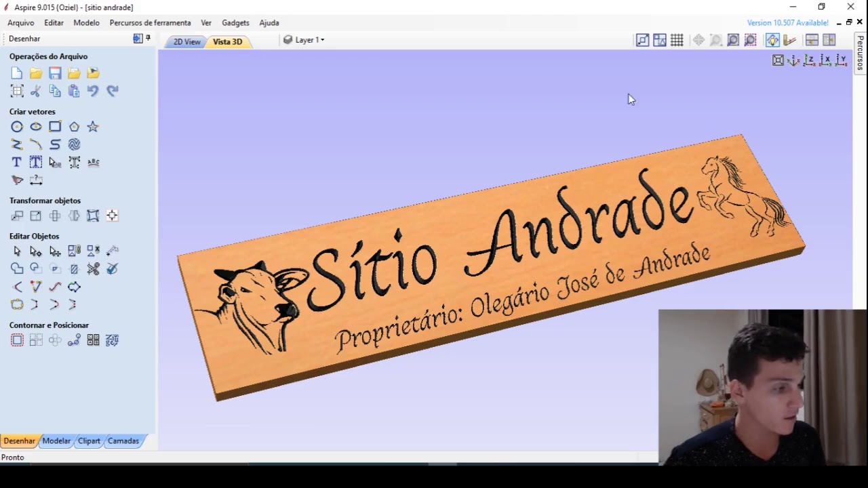Image resolution: width=868 pixels, height=488 pixels.
Task: Click the Cut scissors icon
Action: point(36,91)
